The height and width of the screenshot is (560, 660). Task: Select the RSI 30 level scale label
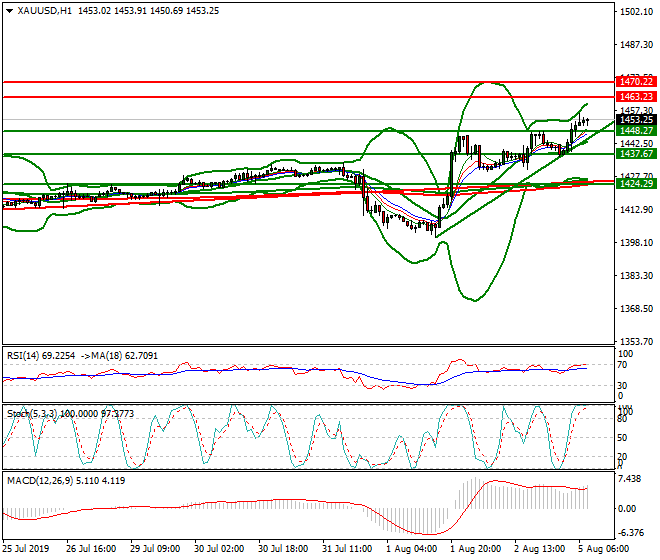(622, 386)
